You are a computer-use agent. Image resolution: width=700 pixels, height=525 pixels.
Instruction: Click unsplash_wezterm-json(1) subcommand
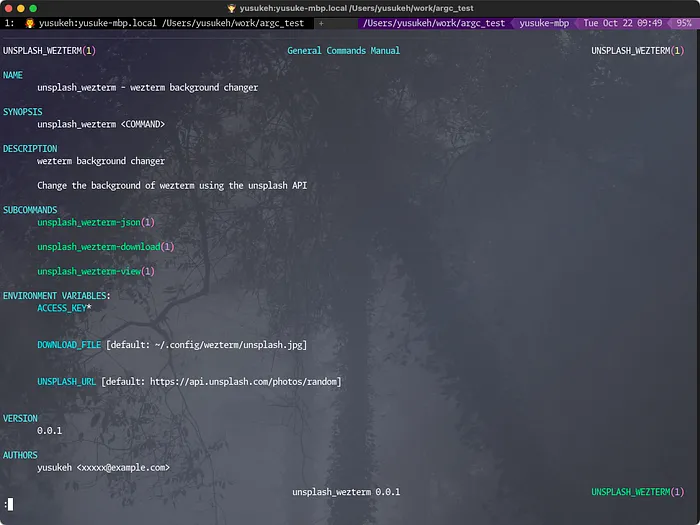[x=96, y=222]
